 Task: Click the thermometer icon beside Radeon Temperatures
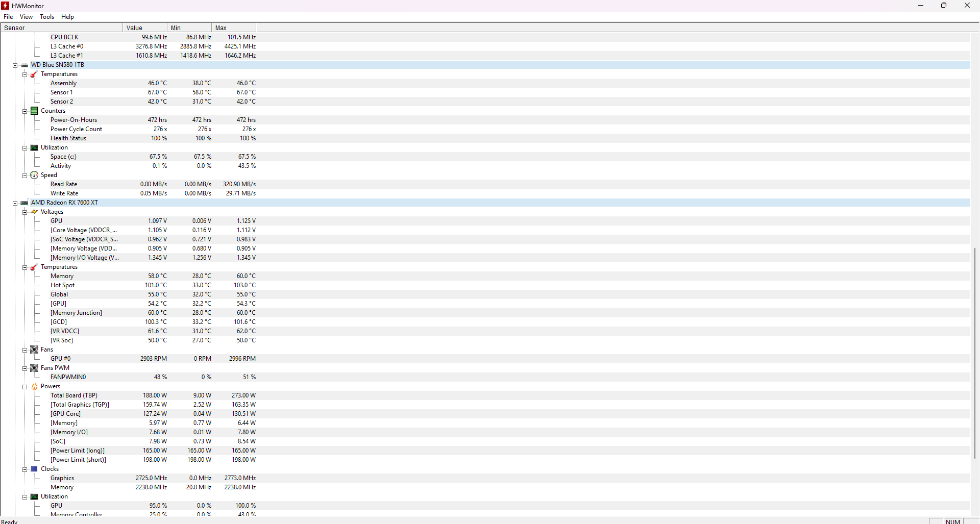34,267
